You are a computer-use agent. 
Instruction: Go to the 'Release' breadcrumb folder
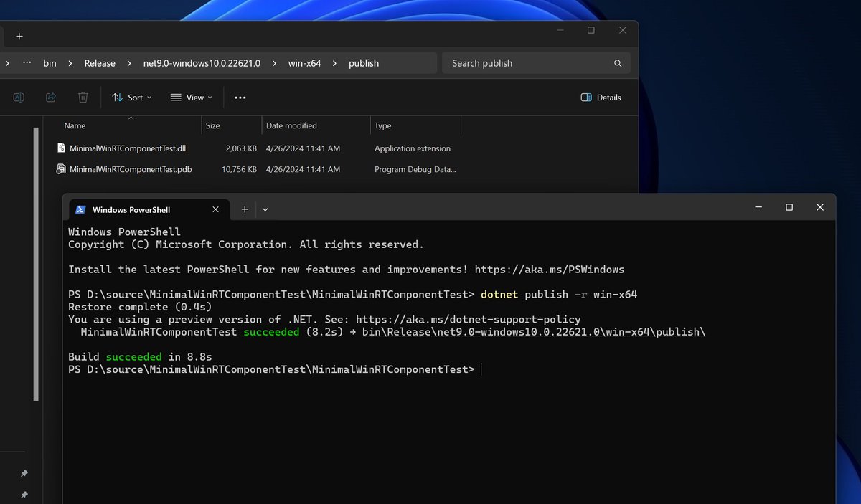pyautogui.click(x=100, y=63)
